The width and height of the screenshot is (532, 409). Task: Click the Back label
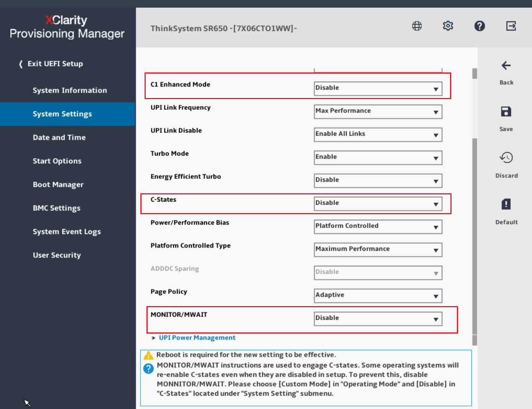pos(506,82)
